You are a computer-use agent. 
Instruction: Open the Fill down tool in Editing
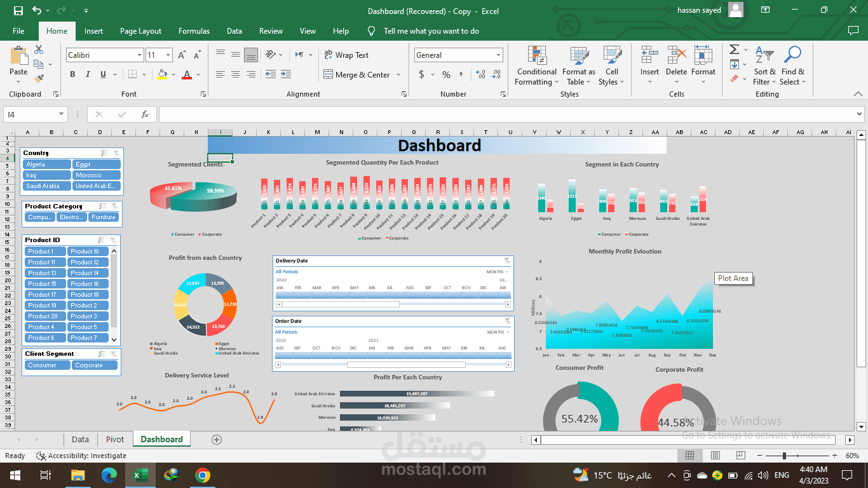734,64
